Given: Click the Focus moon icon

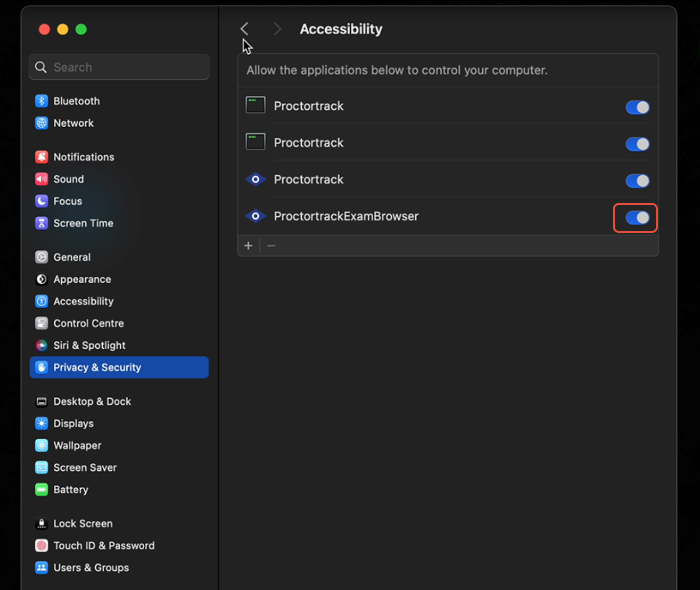Looking at the screenshot, I should click(42, 201).
